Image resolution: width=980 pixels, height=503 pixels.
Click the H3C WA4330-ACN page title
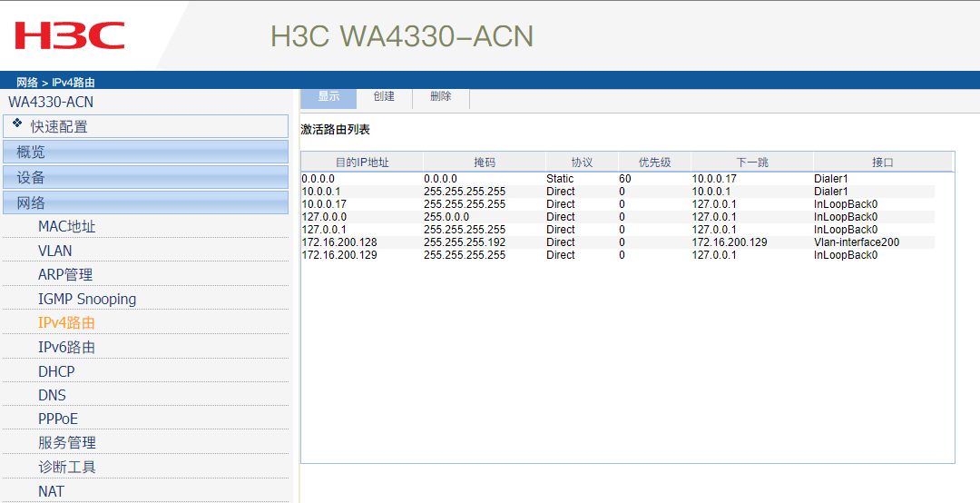[x=402, y=37]
